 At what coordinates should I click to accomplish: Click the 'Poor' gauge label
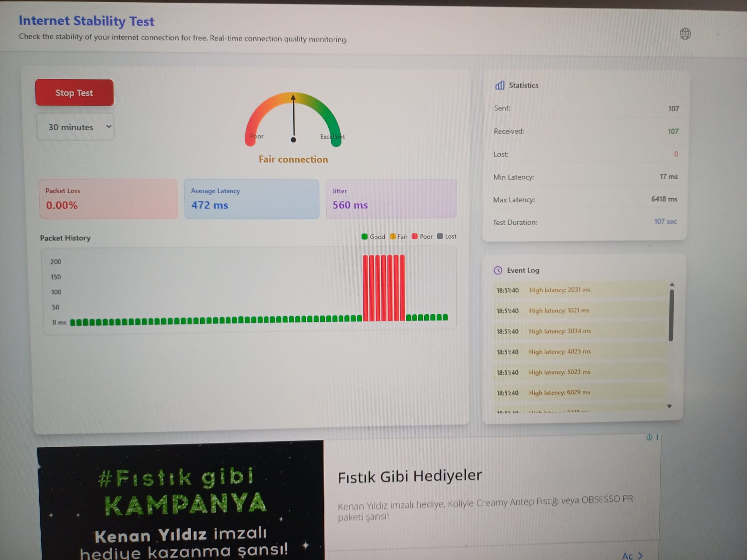(257, 136)
